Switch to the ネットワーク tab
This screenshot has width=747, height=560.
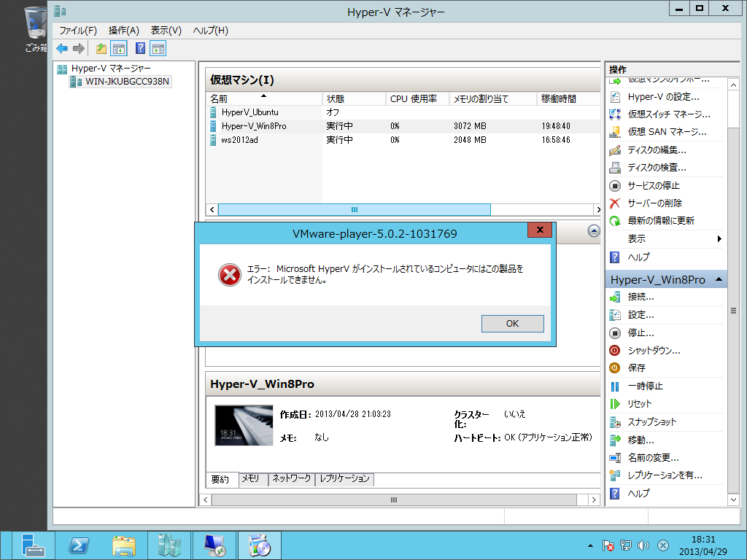(292, 478)
